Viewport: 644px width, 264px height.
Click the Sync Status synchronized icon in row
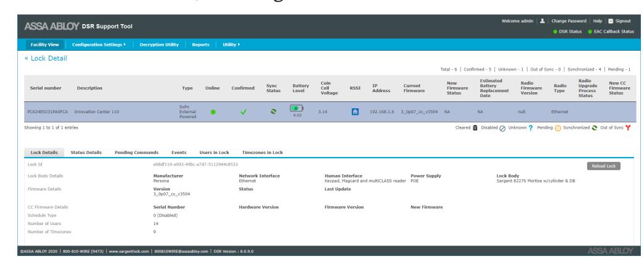273,111
